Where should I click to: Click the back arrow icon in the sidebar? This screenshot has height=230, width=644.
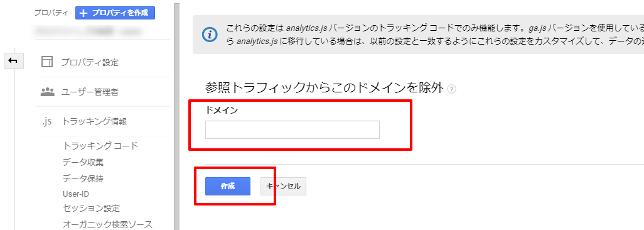(13, 61)
